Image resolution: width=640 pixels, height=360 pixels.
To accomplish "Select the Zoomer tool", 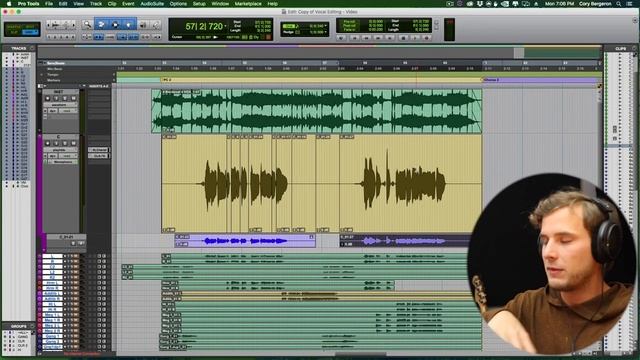I will [87, 24].
